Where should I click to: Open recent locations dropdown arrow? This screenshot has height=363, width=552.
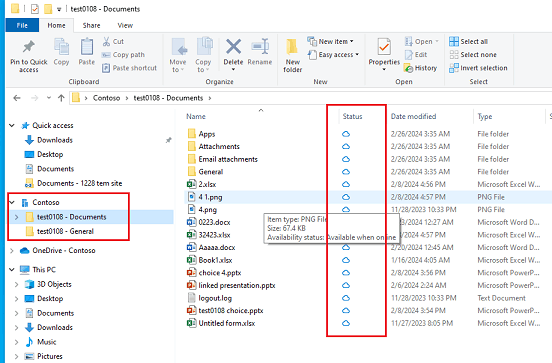coord(49,98)
